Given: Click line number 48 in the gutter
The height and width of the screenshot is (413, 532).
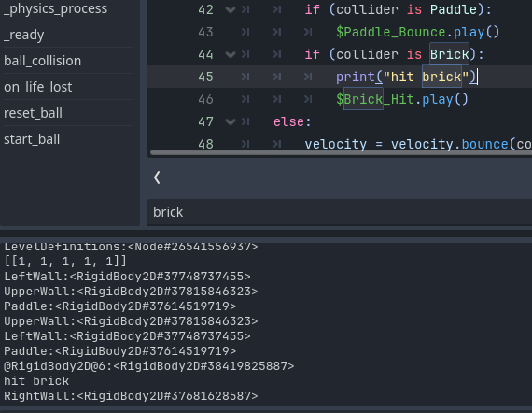Looking at the screenshot, I should click(205, 144).
